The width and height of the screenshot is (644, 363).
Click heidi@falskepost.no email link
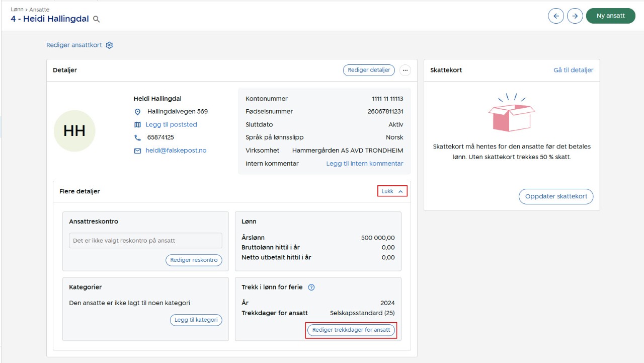[x=176, y=151]
